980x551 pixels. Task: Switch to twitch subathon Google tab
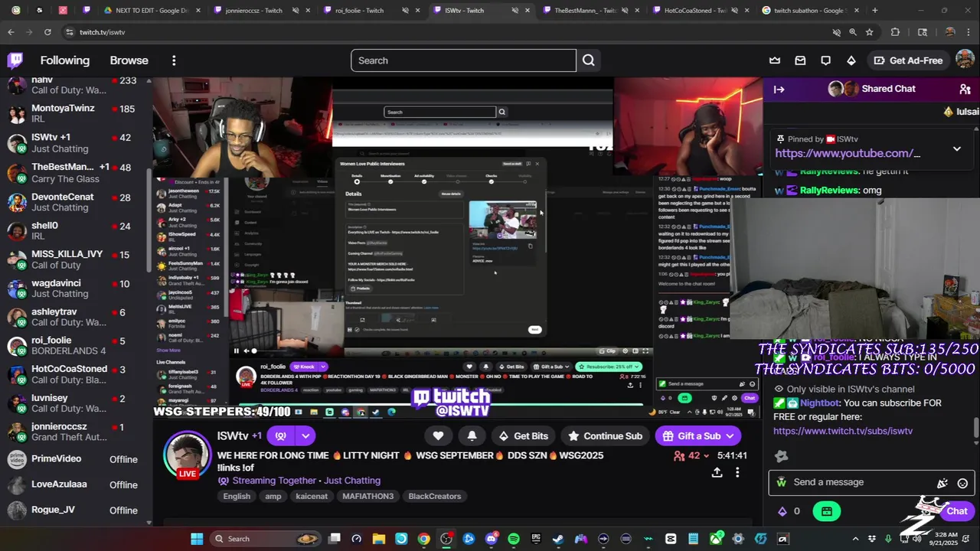click(808, 11)
